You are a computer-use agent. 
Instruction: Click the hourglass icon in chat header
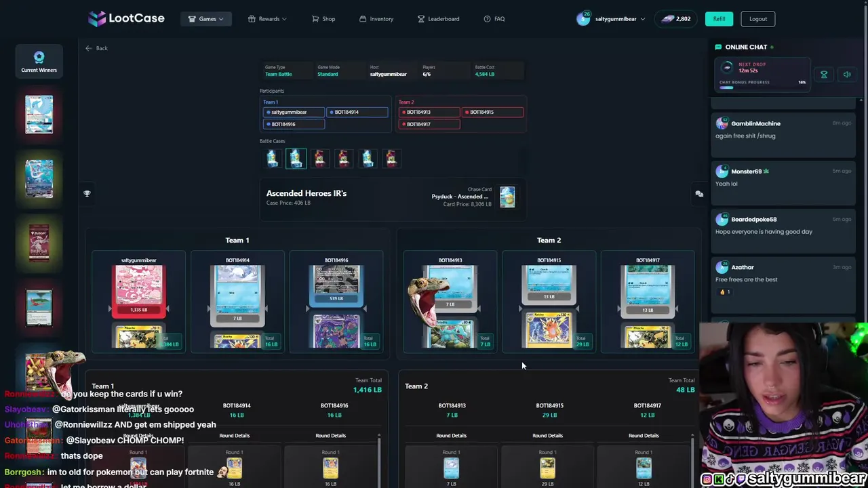(824, 75)
